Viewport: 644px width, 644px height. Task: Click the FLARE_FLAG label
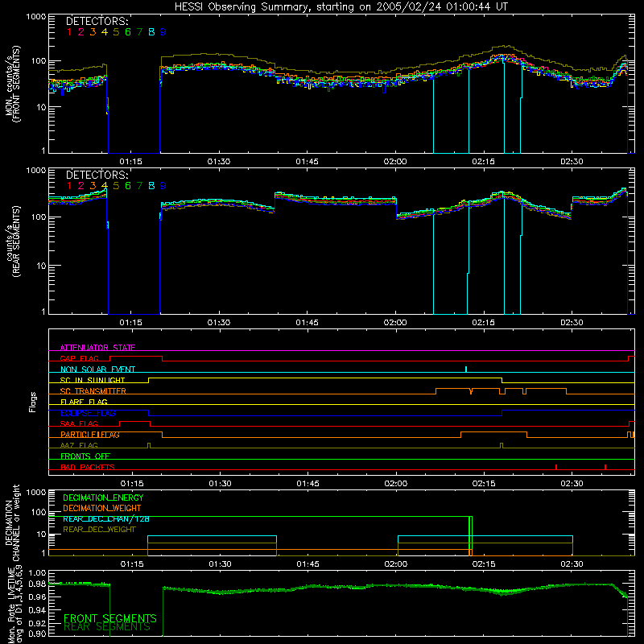[x=84, y=402]
